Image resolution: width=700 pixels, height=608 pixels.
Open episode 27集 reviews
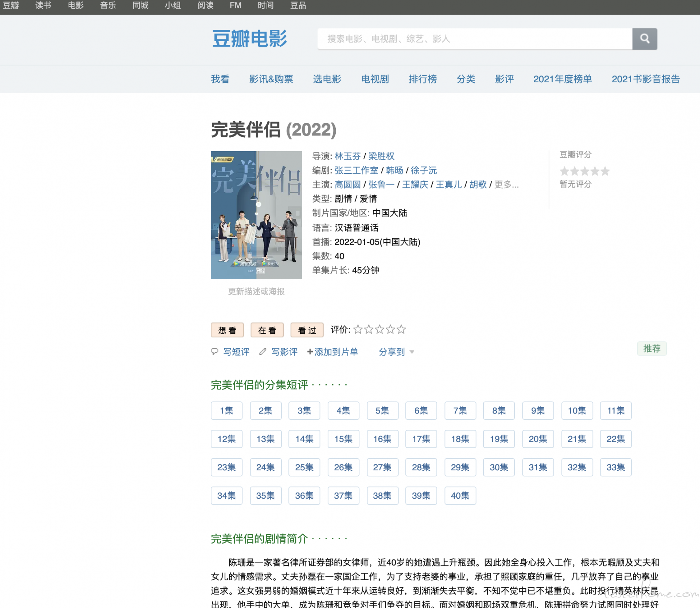382,467
